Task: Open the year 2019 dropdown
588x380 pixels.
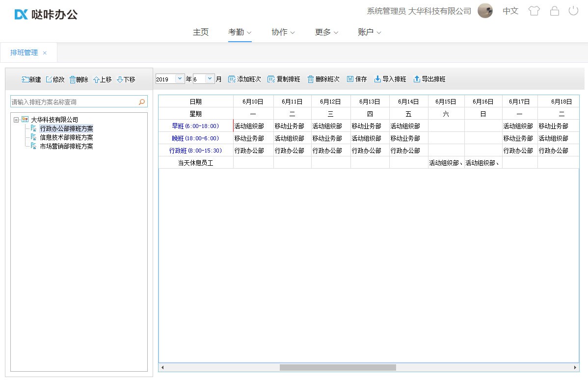Action: pos(180,78)
